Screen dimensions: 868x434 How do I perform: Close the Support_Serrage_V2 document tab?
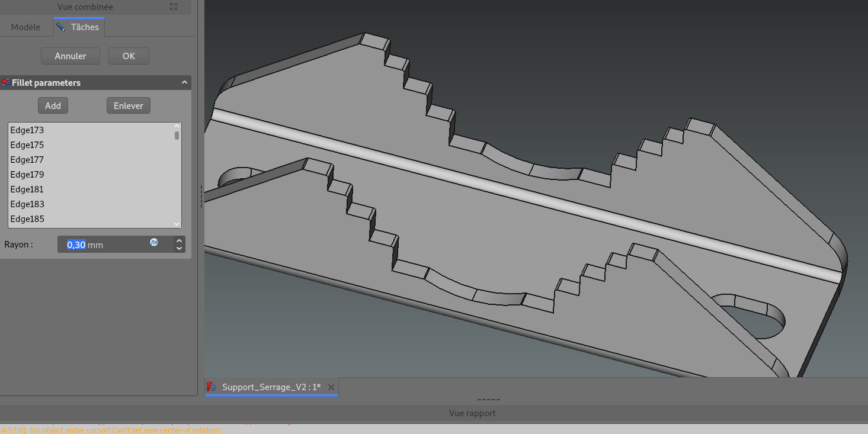pos(331,387)
